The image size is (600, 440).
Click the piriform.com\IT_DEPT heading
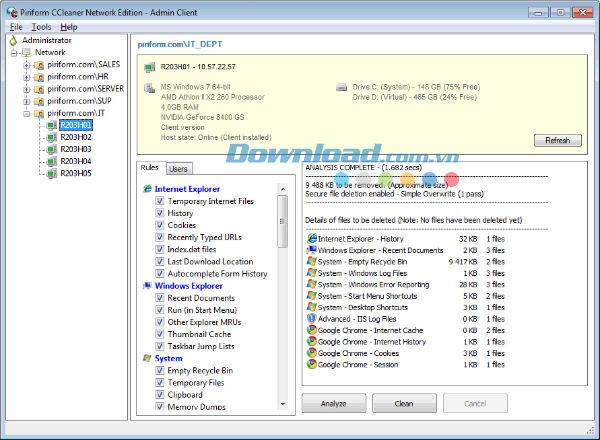[180, 44]
